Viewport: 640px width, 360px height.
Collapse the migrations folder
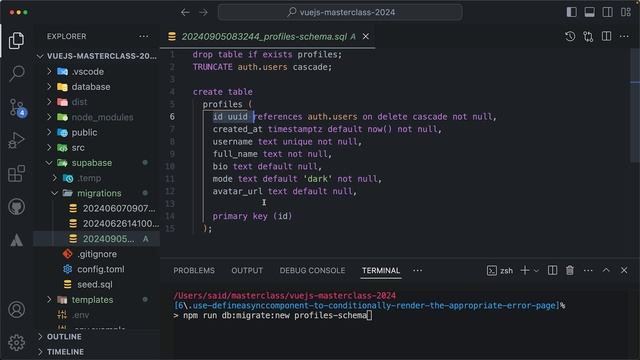tap(96, 193)
